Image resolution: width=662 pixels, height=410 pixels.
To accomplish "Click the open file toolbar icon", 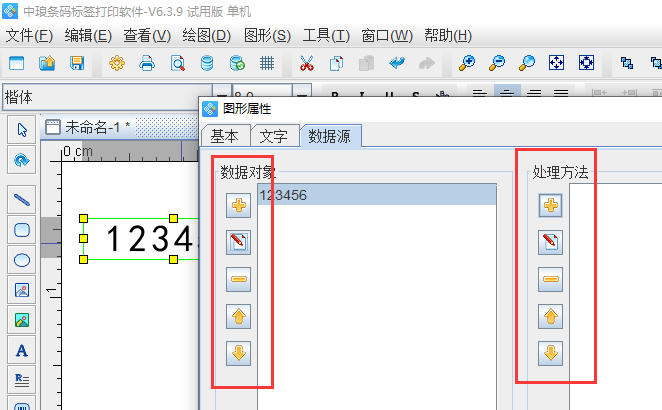I will tap(47, 63).
